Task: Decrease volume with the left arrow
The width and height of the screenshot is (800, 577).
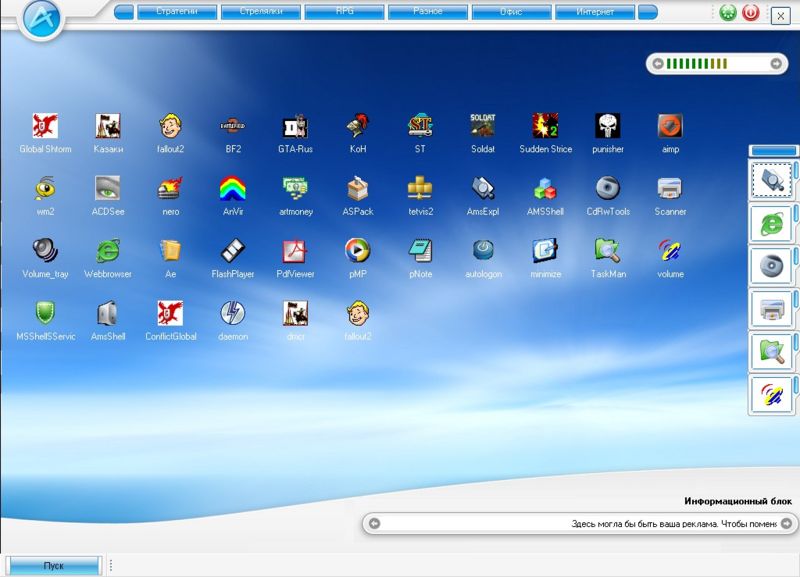Action: pos(658,64)
